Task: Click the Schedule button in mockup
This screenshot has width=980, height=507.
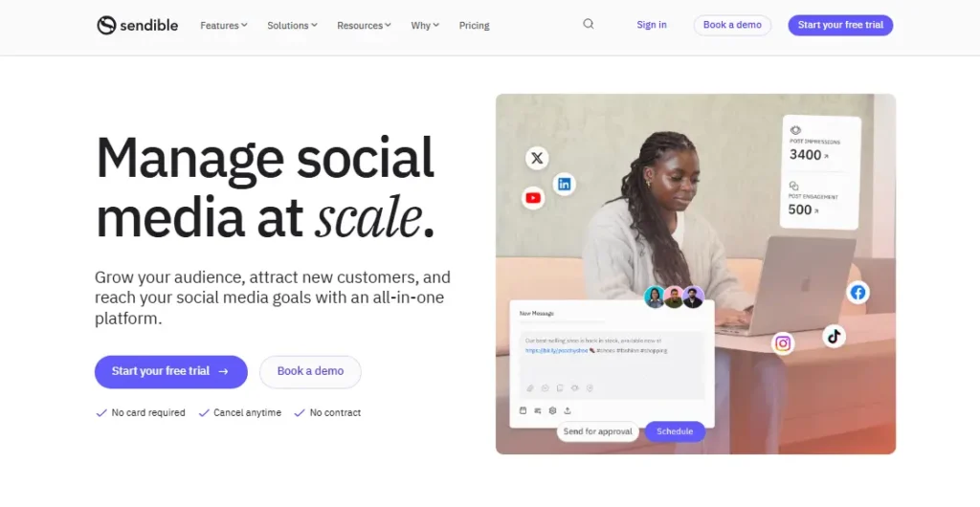Action: click(x=675, y=431)
